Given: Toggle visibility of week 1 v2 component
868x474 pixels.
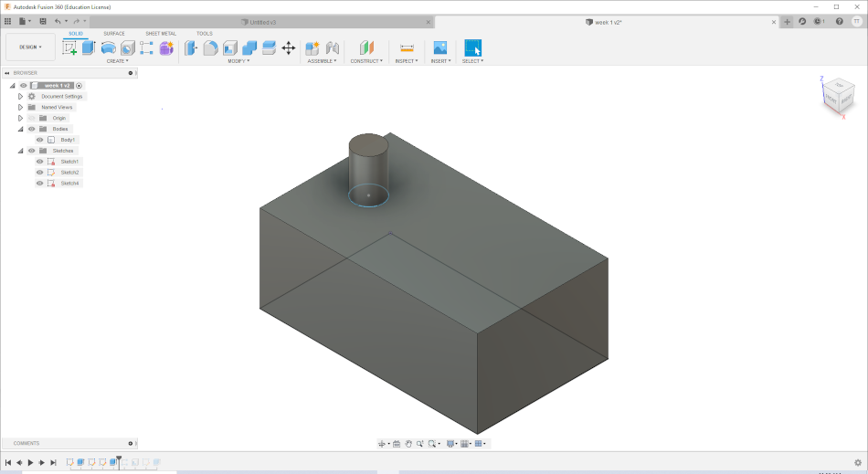Looking at the screenshot, I should pyautogui.click(x=23, y=86).
